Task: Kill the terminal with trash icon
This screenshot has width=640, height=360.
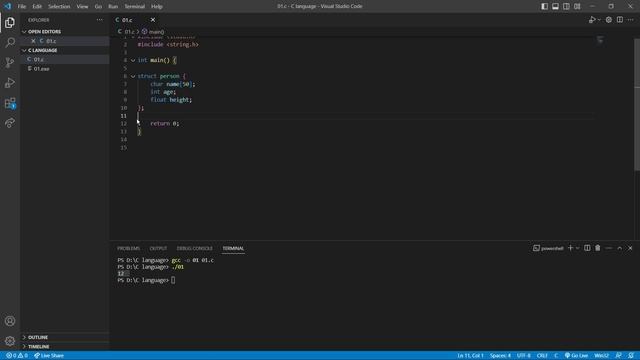Action: click(598, 248)
